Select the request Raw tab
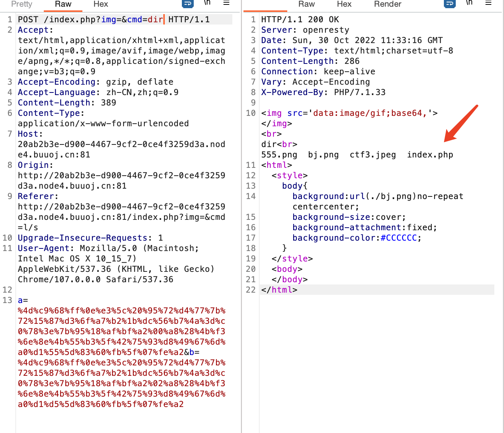The image size is (504, 433). click(x=63, y=4)
